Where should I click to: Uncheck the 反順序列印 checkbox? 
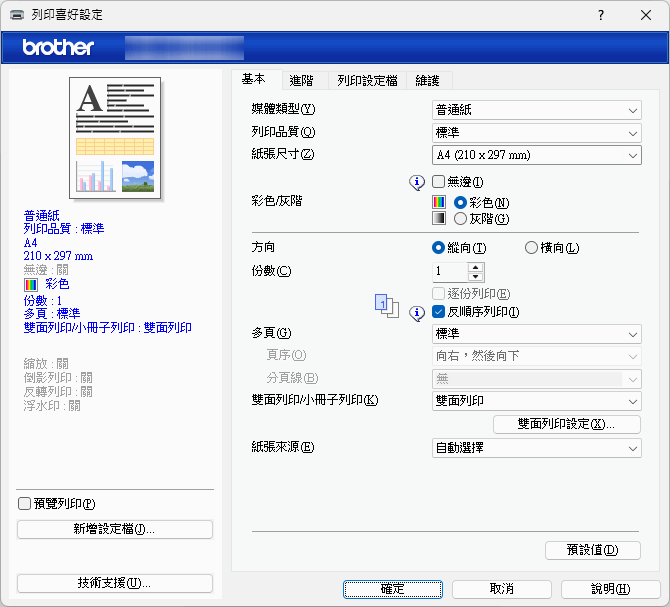[x=438, y=312]
